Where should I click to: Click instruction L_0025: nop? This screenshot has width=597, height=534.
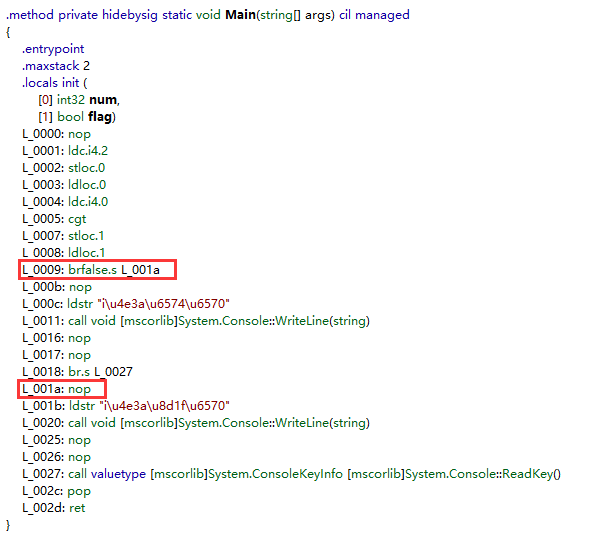click(56, 440)
